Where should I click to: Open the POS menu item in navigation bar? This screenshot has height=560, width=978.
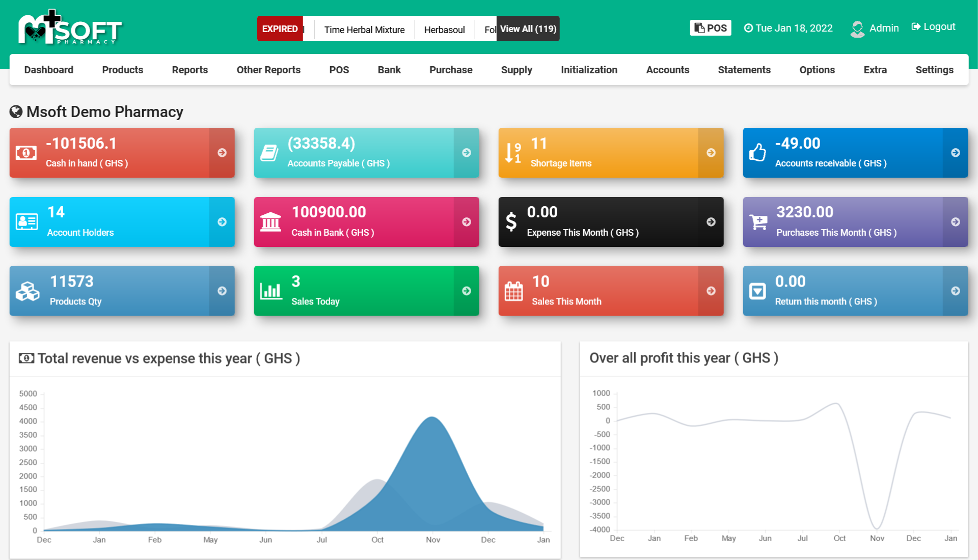click(x=339, y=70)
